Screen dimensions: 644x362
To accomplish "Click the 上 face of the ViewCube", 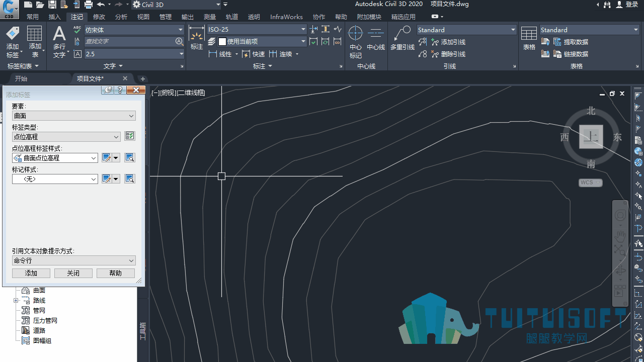I will (591, 137).
